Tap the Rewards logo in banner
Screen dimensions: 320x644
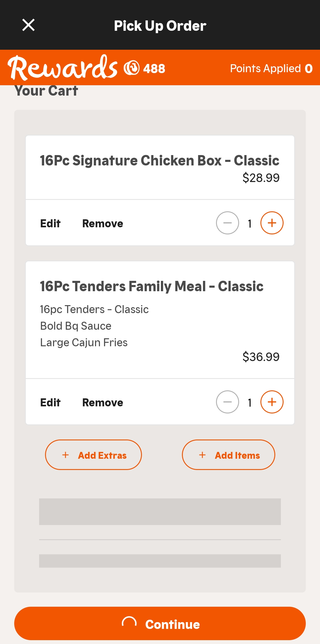click(63, 68)
